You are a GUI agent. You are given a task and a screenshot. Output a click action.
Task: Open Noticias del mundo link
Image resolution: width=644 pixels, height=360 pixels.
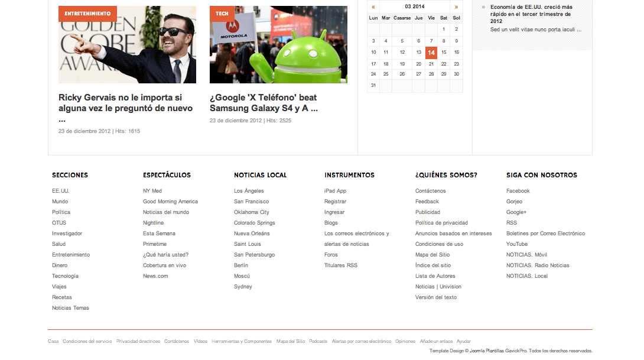(x=166, y=212)
